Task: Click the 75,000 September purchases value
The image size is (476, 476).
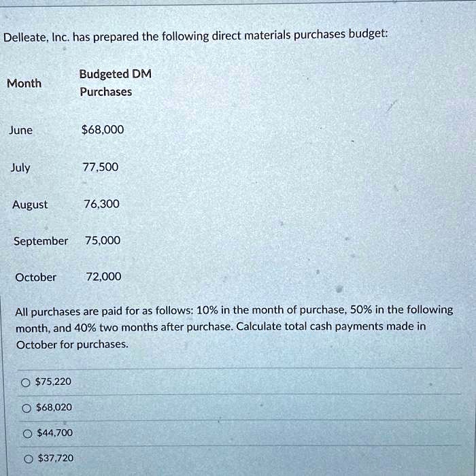Action: [103, 240]
